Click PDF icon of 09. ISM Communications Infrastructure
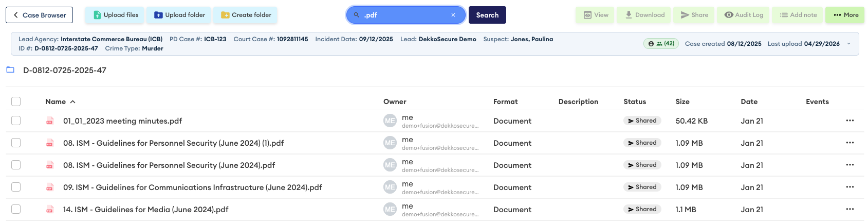The height and width of the screenshot is (223, 868). (x=50, y=187)
